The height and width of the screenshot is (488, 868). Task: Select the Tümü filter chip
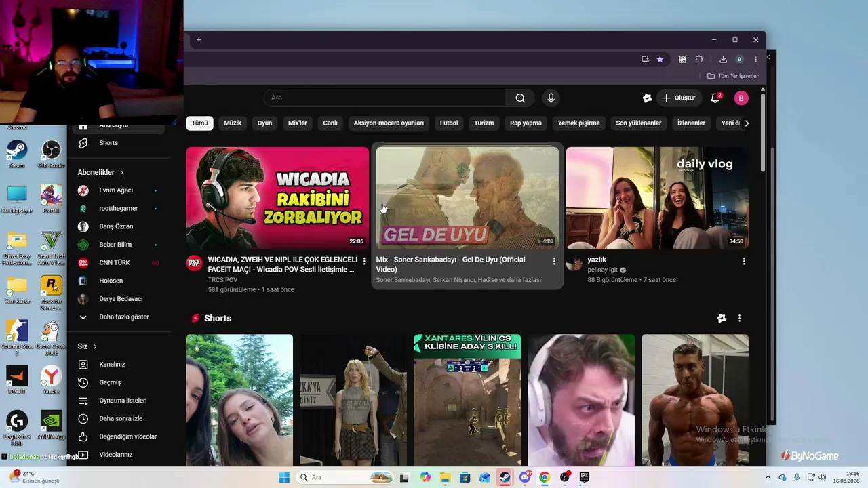click(x=199, y=123)
